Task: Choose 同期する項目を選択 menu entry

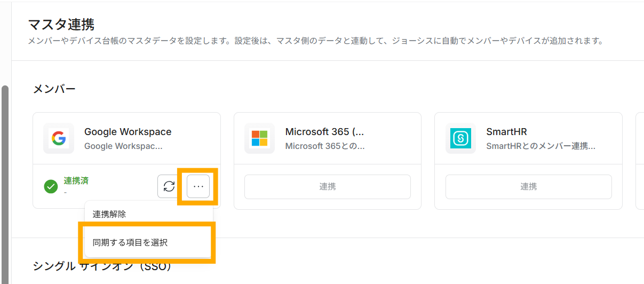Action: [x=130, y=242]
